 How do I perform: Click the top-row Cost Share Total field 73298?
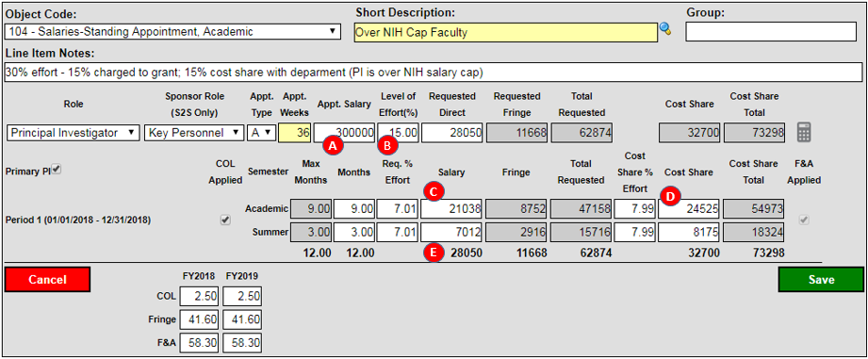tap(754, 133)
